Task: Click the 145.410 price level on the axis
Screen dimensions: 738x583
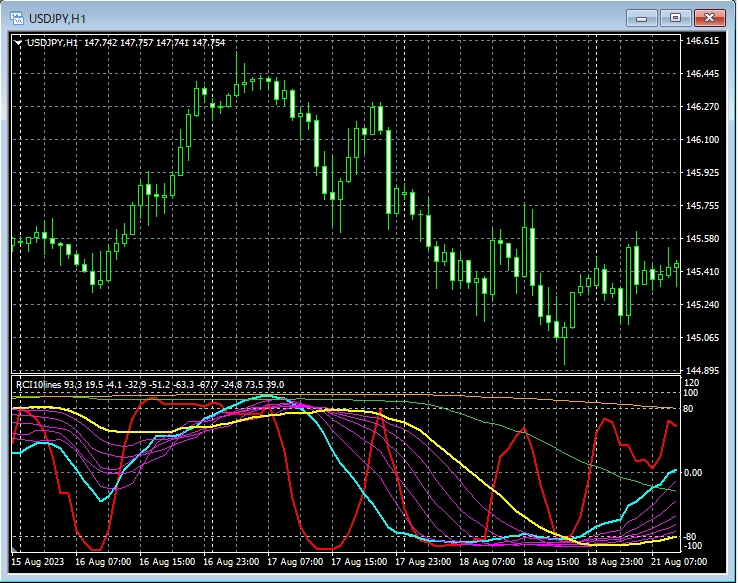Action: point(702,272)
